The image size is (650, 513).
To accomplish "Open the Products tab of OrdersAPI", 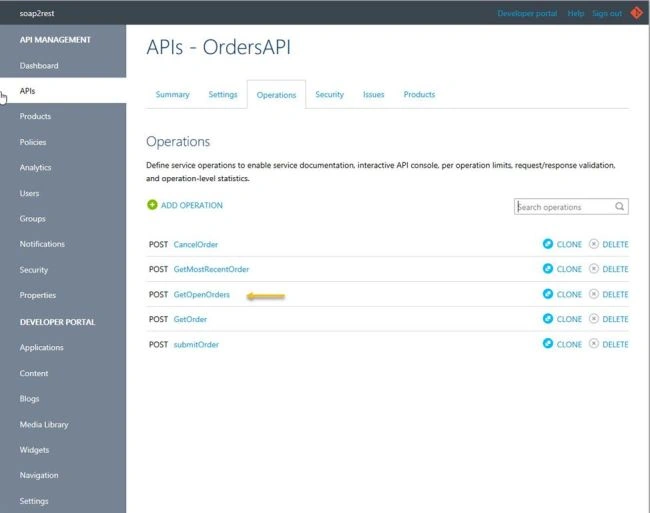I will pyautogui.click(x=420, y=94).
